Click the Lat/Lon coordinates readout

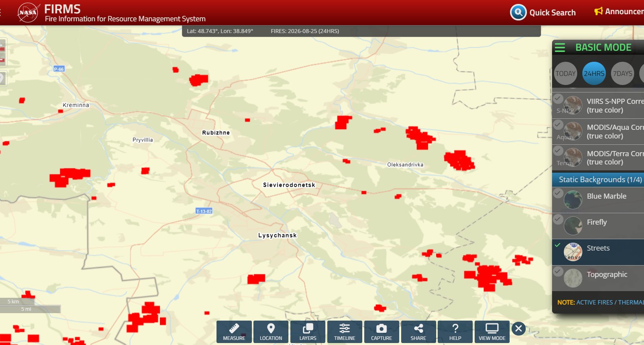[x=220, y=31]
